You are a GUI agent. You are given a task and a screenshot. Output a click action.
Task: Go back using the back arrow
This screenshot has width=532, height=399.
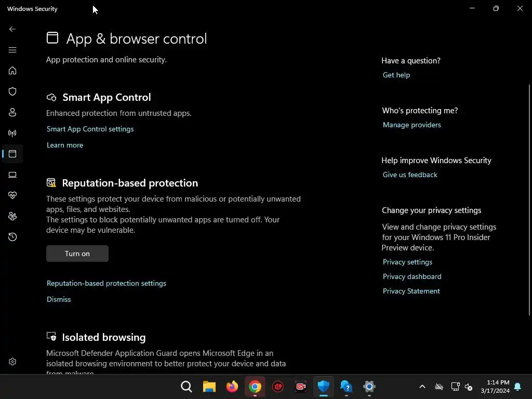(x=12, y=29)
